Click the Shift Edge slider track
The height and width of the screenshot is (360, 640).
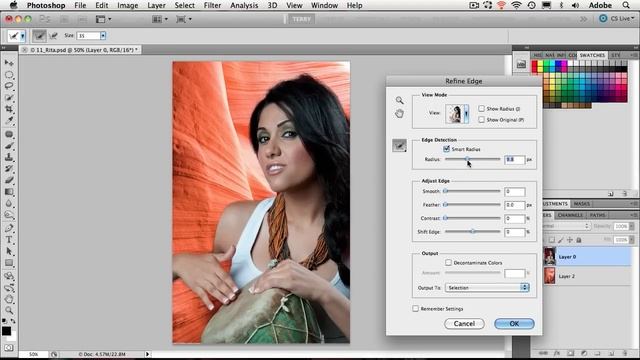473,231
